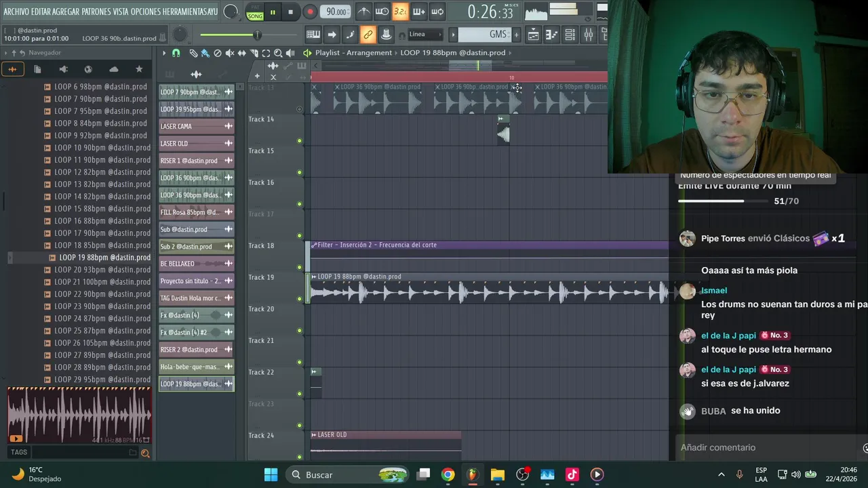Viewport: 868px width, 488px height.
Task: Select the Playback speaker tool
Action: (290, 53)
